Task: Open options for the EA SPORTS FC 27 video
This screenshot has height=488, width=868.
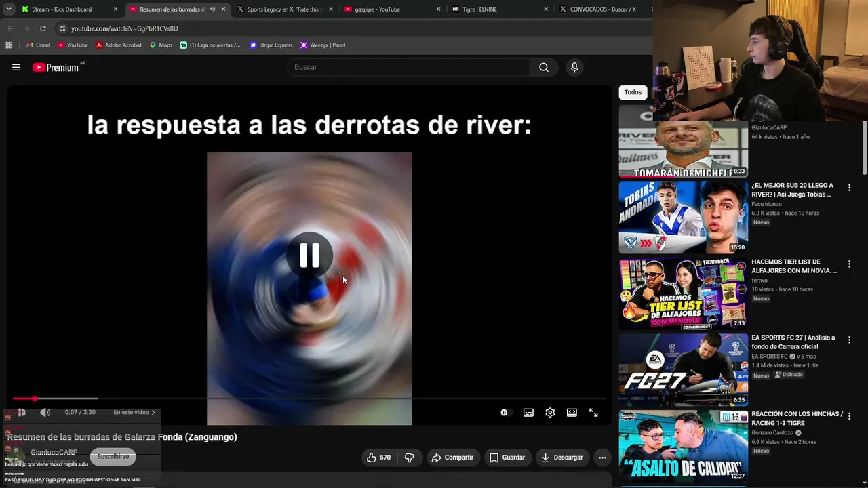Action: point(849,340)
